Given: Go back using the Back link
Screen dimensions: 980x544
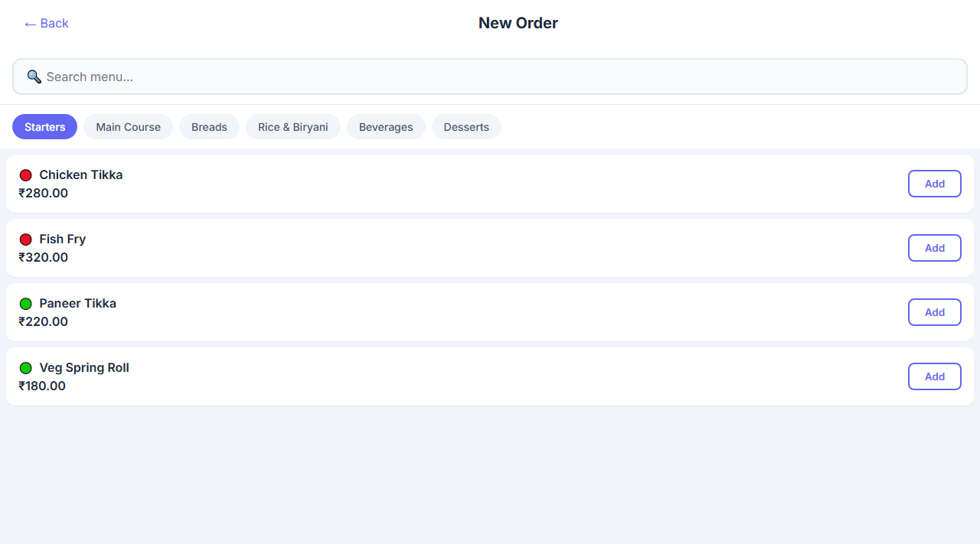Looking at the screenshot, I should point(47,24).
